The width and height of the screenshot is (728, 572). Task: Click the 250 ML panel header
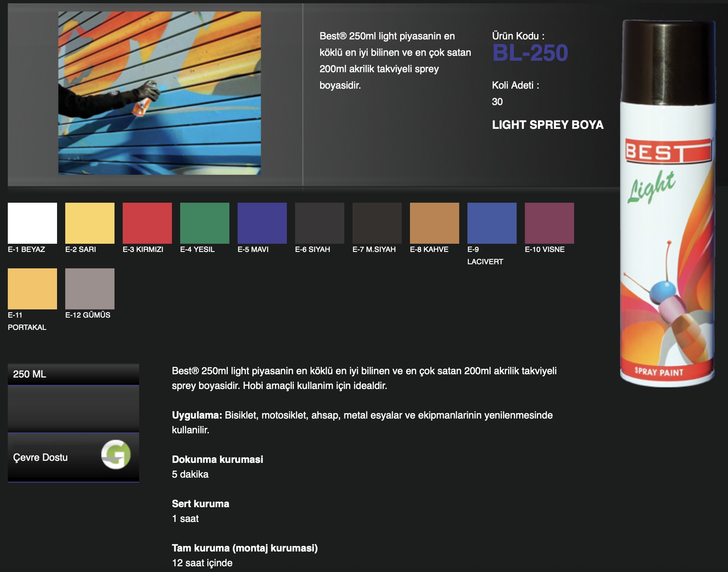(73, 374)
